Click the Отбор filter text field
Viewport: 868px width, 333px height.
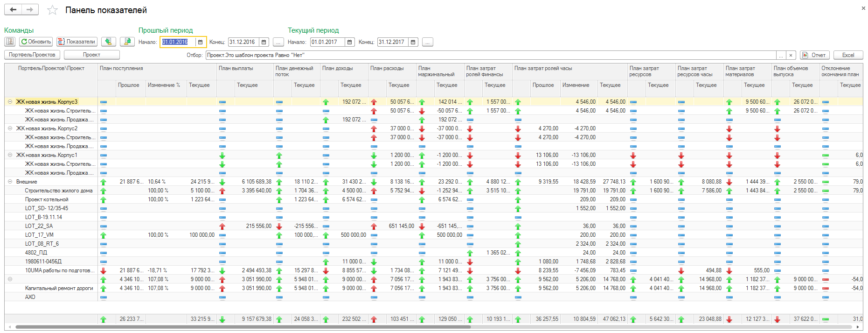point(491,55)
